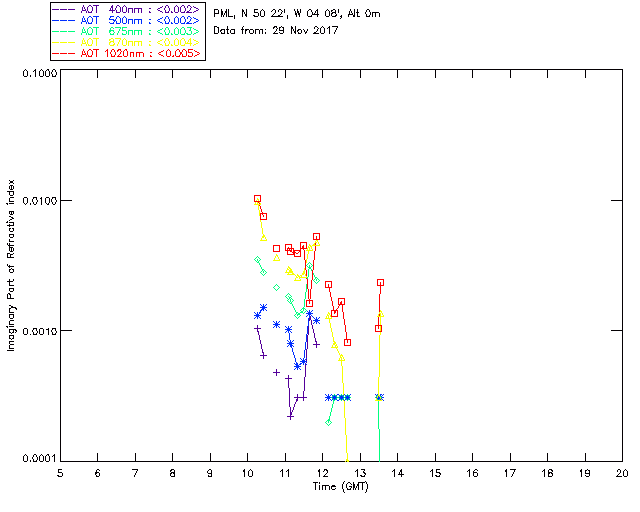The width and height of the screenshot is (640, 512).
Task: Click the x-axis label 10
Action: [247, 473]
